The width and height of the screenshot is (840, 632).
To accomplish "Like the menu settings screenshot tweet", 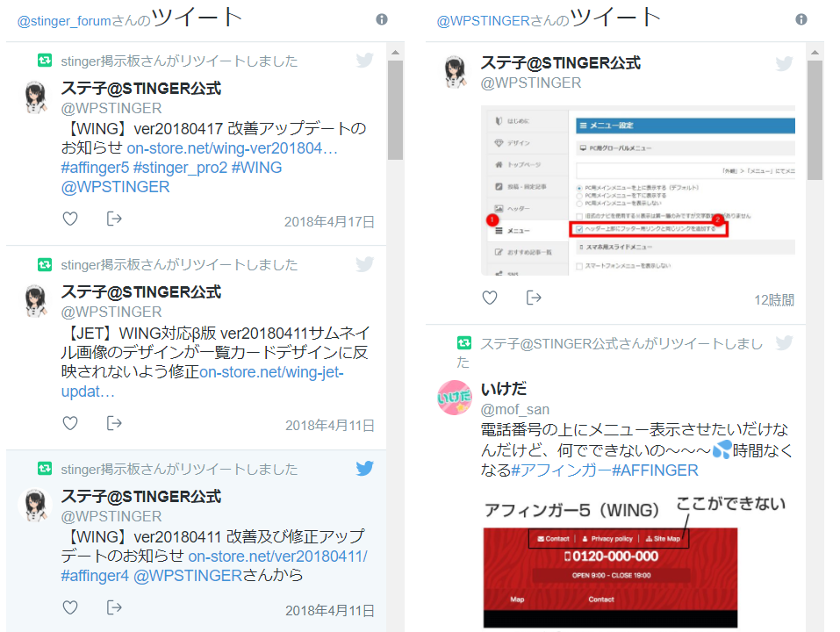I will tap(489, 298).
